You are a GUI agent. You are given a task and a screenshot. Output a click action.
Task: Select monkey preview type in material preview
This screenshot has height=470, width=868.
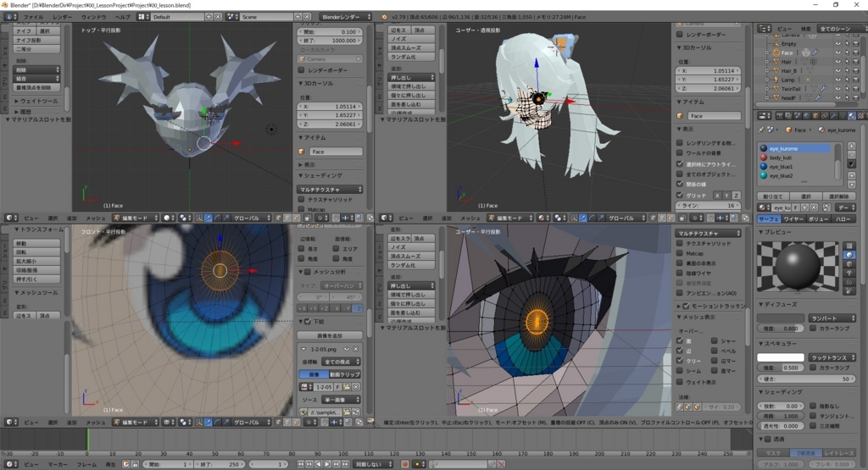[849, 273]
